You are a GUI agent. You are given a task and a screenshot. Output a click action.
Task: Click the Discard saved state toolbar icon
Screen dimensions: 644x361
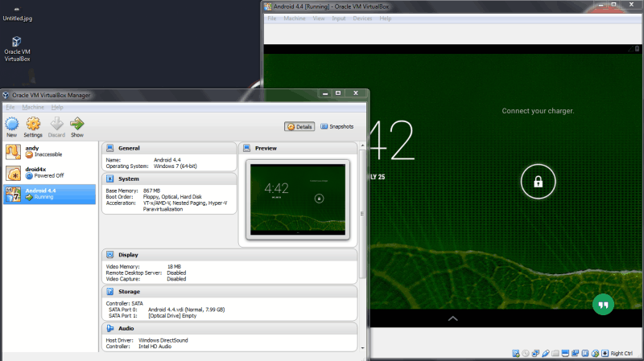click(x=56, y=124)
